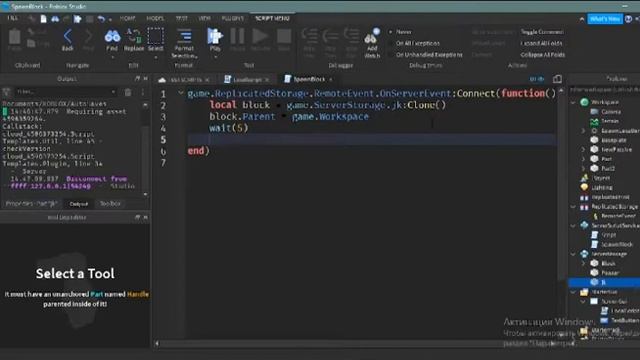Switch to the SpawnBlock editor tab
Image resolution: width=640 pixels, height=360 pixels.
[x=309, y=79]
